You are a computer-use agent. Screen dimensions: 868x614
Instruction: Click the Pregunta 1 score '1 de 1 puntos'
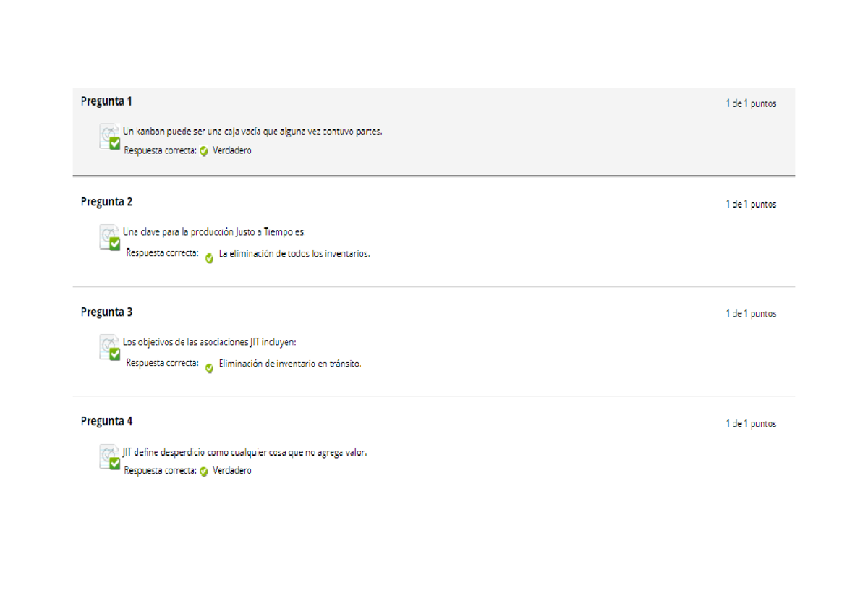coord(751,103)
